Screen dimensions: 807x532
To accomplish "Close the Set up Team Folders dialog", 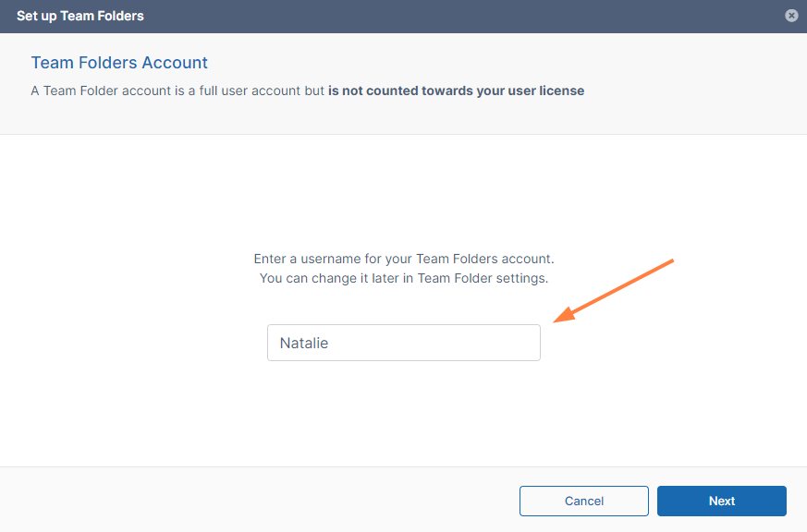I will pyautogui.click(x=791, y=16).
